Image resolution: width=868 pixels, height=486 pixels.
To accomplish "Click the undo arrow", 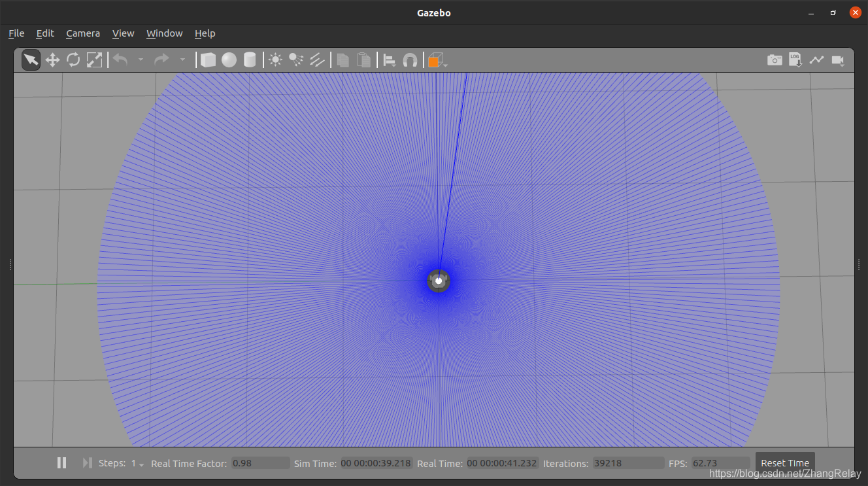I will pyautogui.click(x=120, y=60).
